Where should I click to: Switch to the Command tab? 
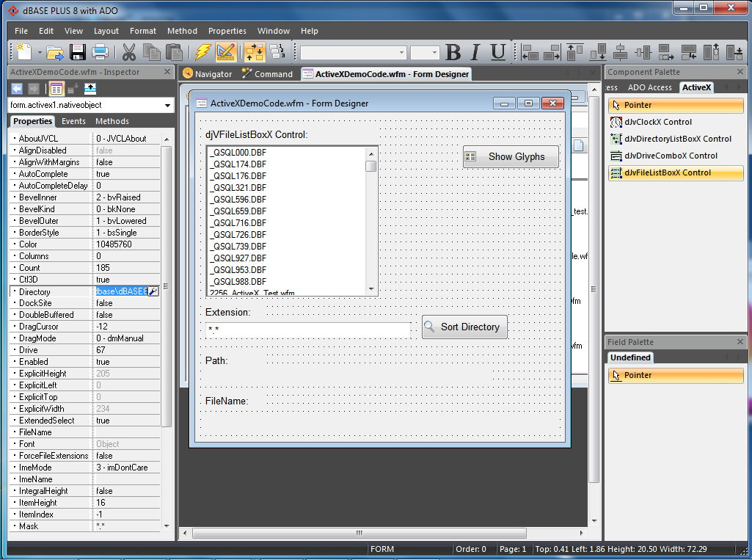tap(267, 74)
